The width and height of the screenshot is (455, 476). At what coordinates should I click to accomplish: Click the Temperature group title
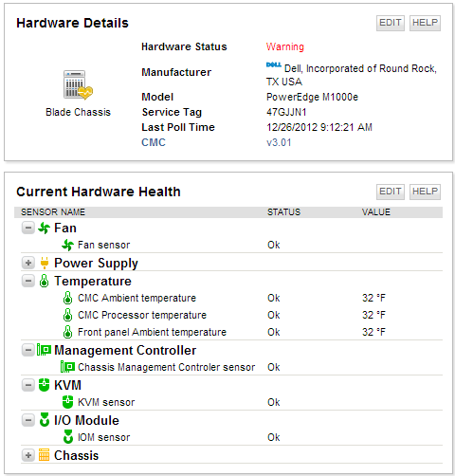point(93,282)
